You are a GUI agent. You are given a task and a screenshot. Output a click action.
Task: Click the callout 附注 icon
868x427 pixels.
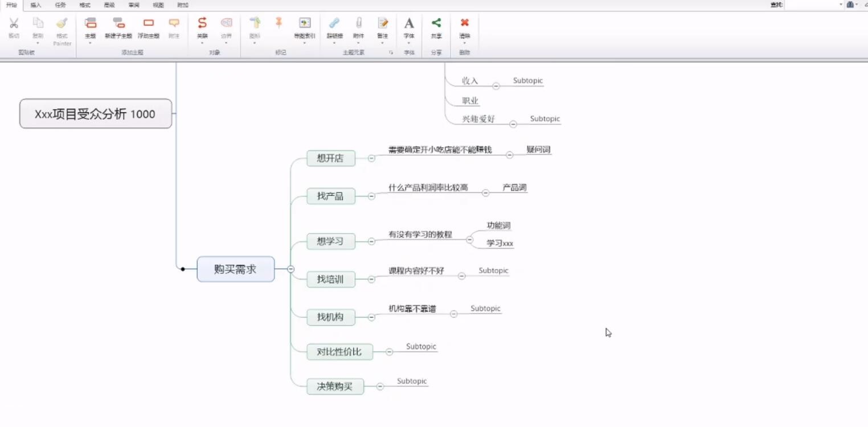pyautogui.click(x=174, y=23)
